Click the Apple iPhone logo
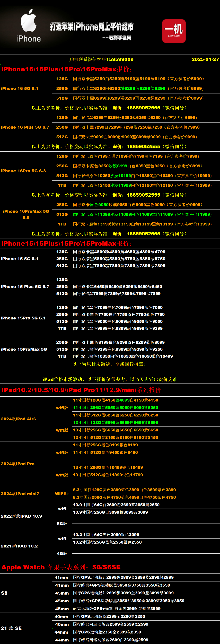Image resolution: width=220 pixels, height=644 pixels. 29,25
